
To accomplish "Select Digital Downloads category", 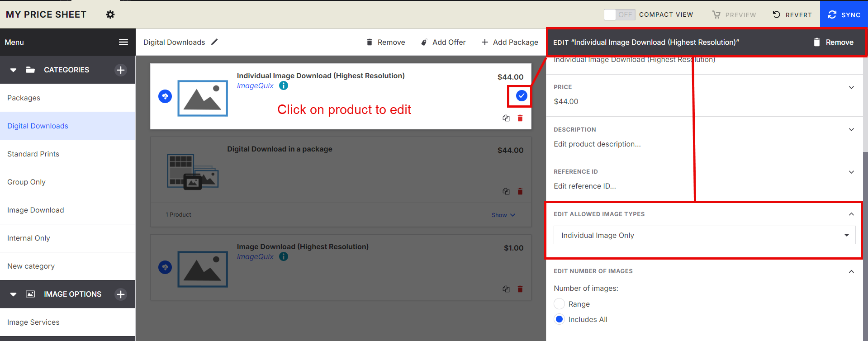I will point(68,126).
